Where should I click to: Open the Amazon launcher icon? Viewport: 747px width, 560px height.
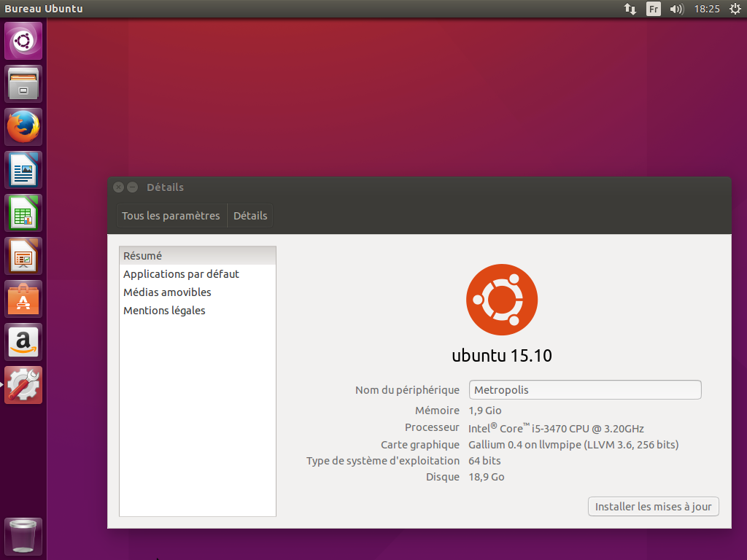coord(23,342)
